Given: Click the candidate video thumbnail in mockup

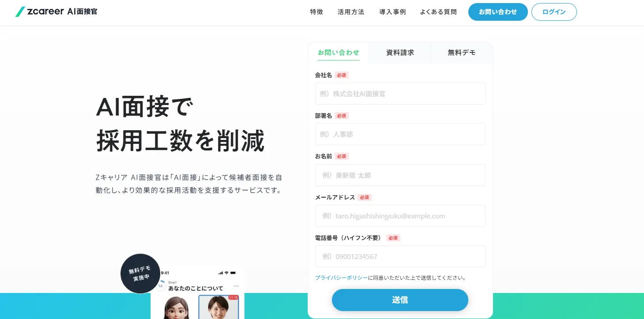Looking at the screenshot, I should coord(218,307).
